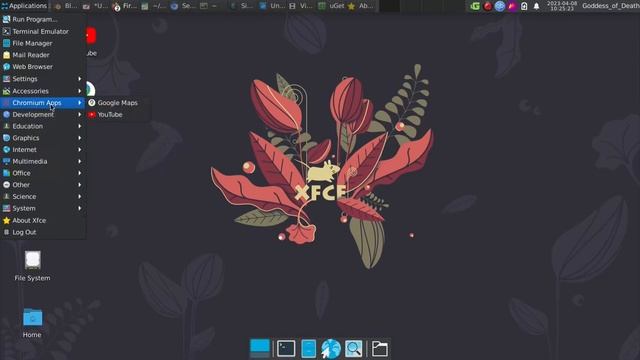This screenshot has width=640, height=360.
Task: Switch to the uGet taskbar window
Action: pos(331,6)
